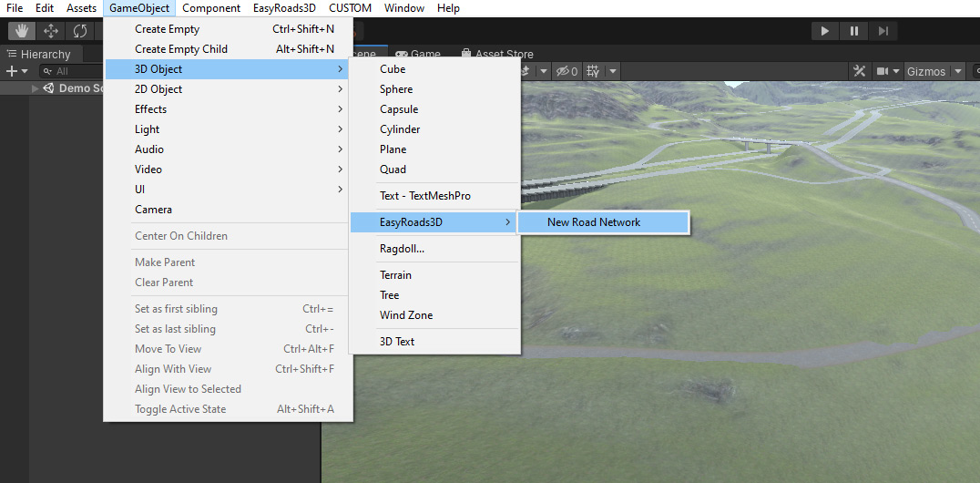Open the CUSTOM menu

tap(350, 8)
